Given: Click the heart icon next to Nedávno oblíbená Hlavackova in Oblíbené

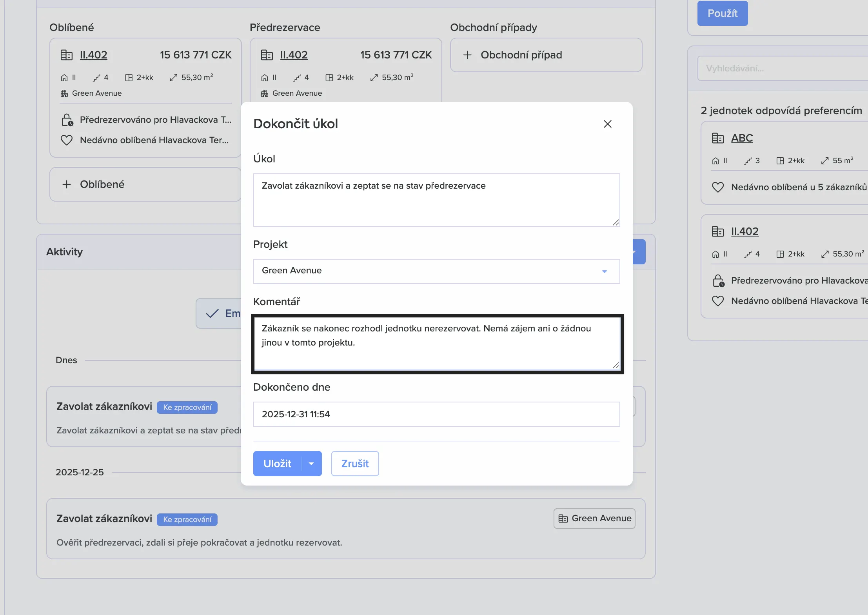Looking at the screenshot, I should (x=67, y=140).
